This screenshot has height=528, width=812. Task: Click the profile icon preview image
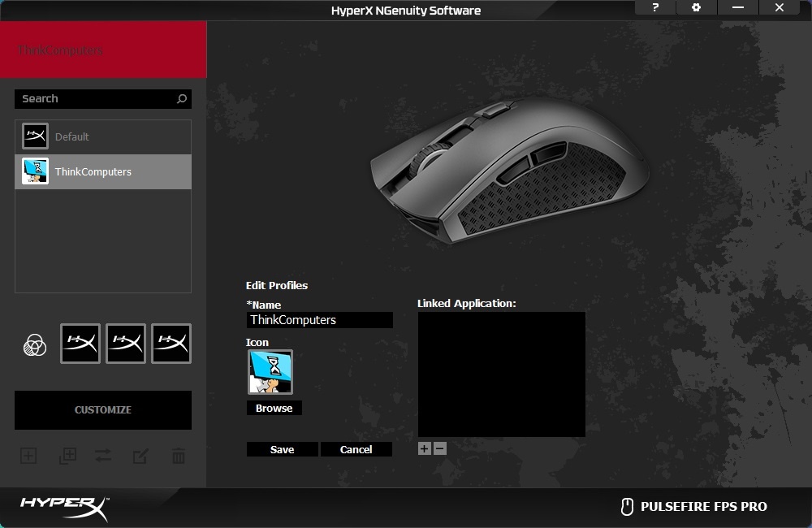point(270,372)
